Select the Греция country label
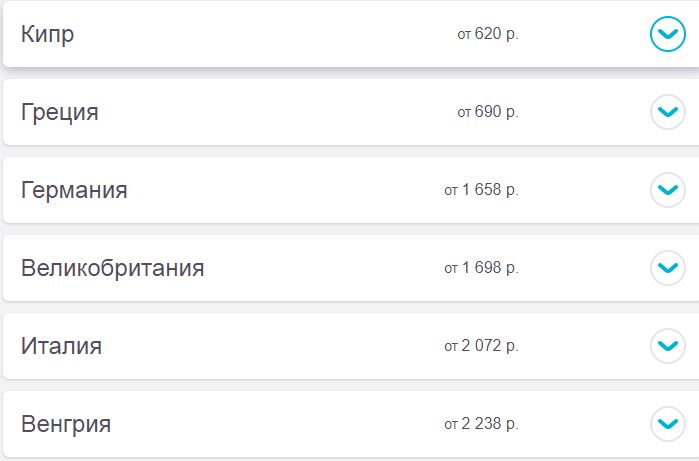This screenshot has width=699, height=461. coord(59,112)
